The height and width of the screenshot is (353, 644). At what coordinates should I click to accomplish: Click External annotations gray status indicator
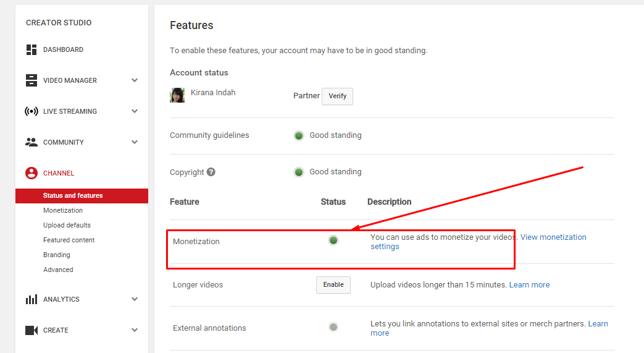[x=333, y=327]
